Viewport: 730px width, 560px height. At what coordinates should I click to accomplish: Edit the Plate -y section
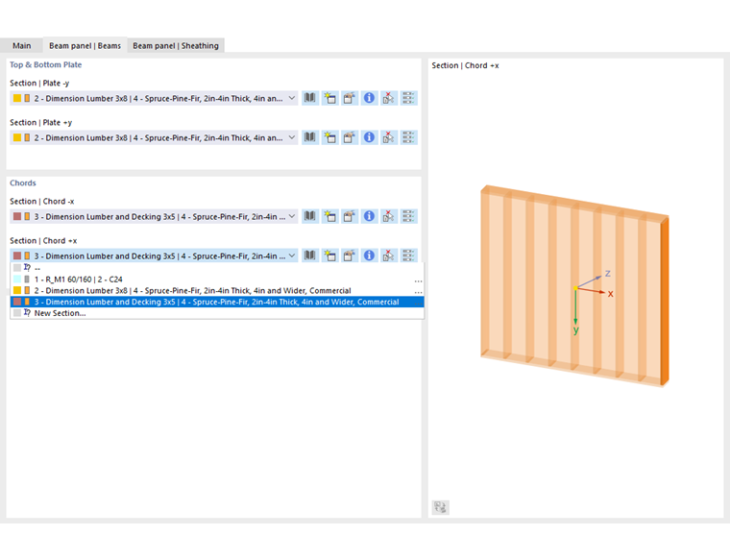pyautogui.click(x=350, y=98)
